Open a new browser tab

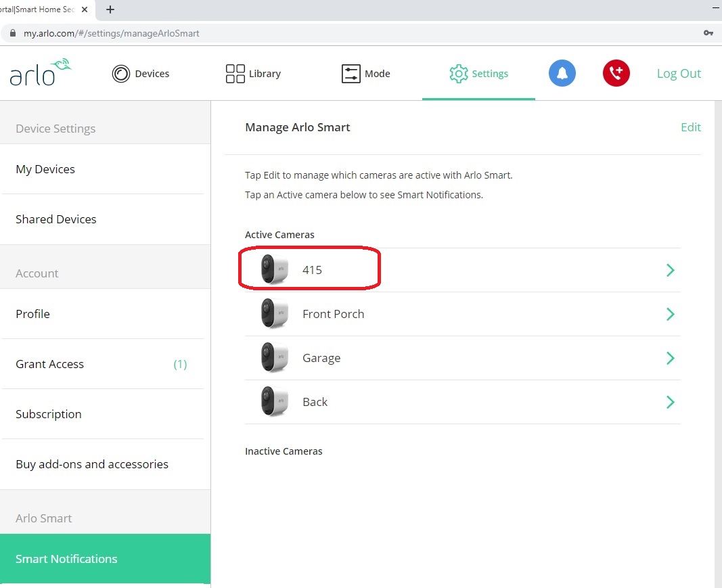110,9
